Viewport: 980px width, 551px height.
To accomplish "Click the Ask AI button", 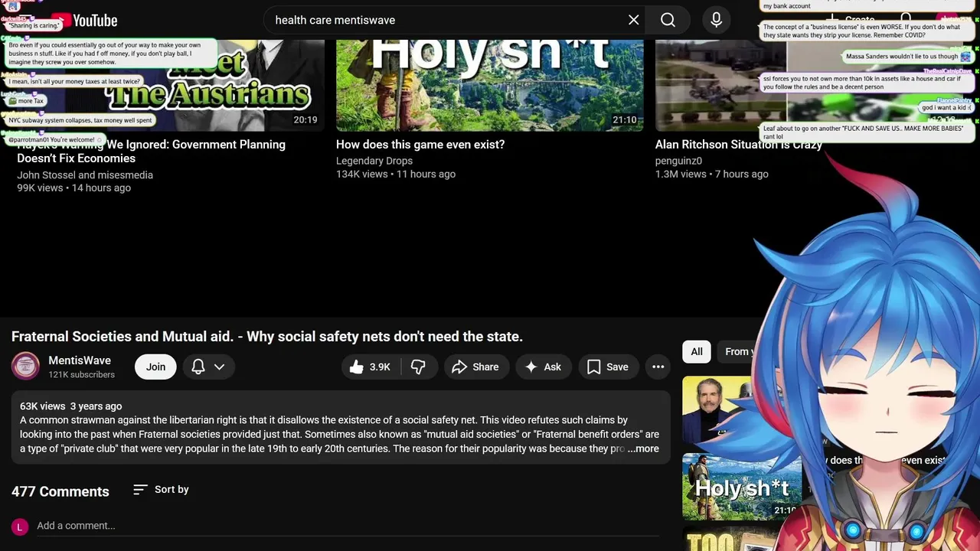I will pyautogui.click(x=543, y=367).
